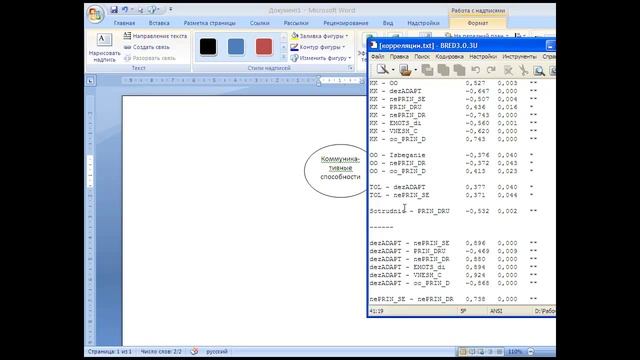Select the Формат contextual tab
This screenshot has width=640, height=360.
click(x=478, y=23)
